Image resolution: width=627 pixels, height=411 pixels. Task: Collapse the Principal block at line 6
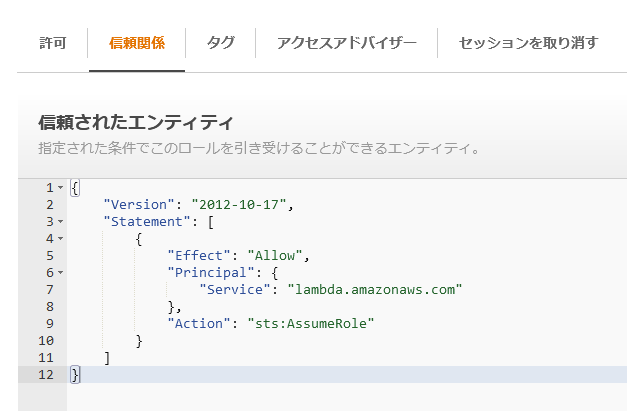coord(61,272)
